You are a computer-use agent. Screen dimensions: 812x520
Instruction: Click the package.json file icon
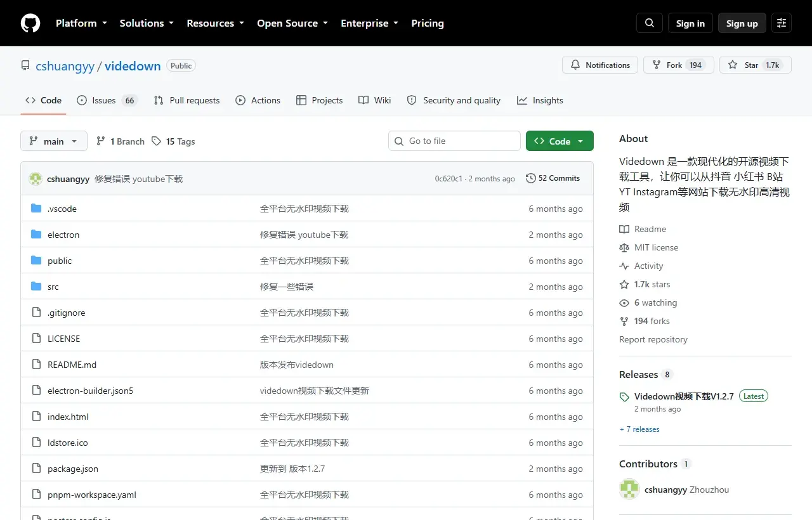point(36,469)
